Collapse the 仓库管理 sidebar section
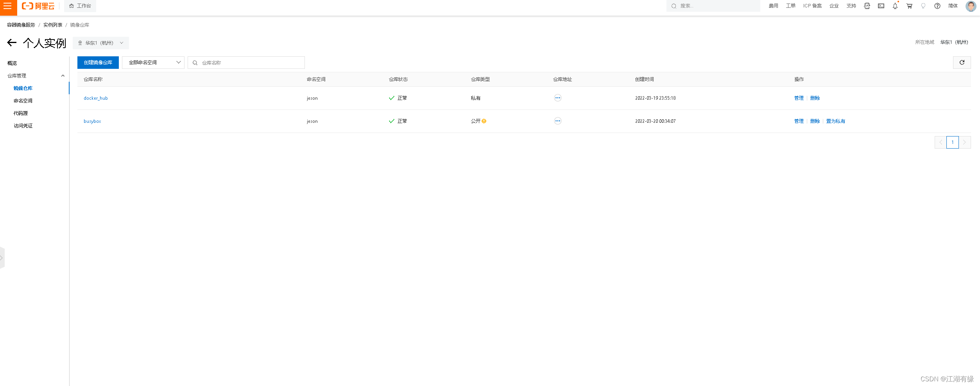Screen dimensions: 980x386 tap(63, 75)
